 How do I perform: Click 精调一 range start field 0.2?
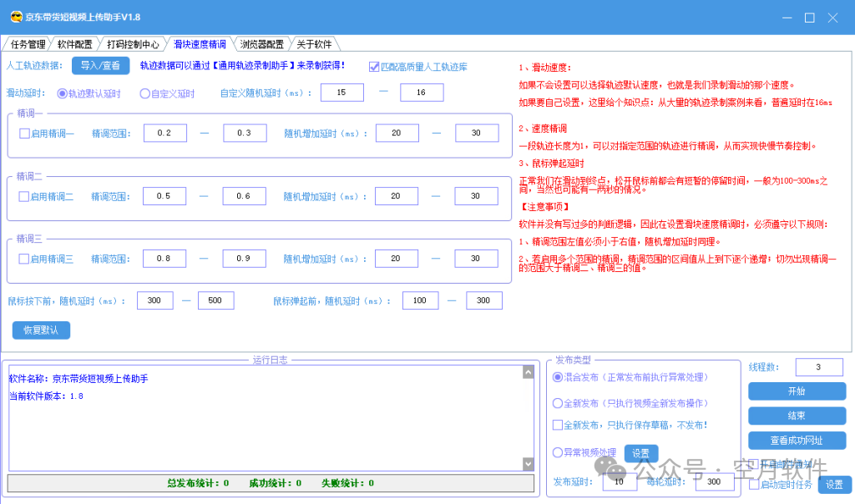click(165, 133)
